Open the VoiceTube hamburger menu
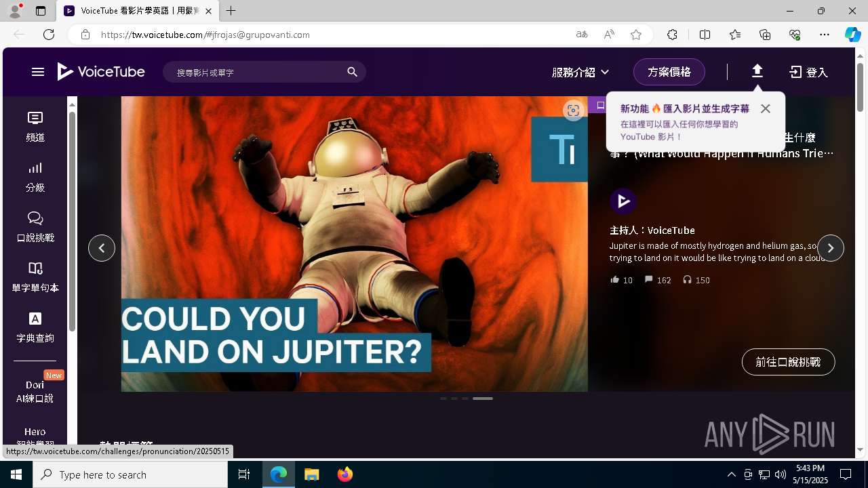 pyautogui.click(x=38, y=72)
